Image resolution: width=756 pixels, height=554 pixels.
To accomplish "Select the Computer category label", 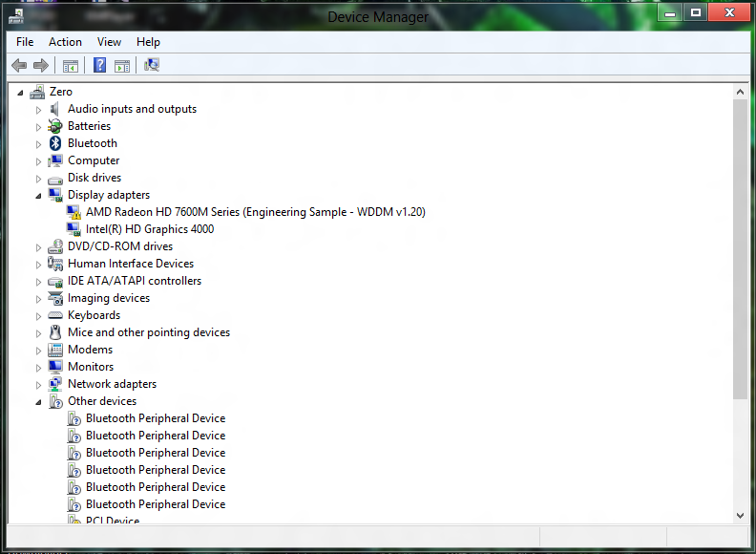I will pos(94,160).
